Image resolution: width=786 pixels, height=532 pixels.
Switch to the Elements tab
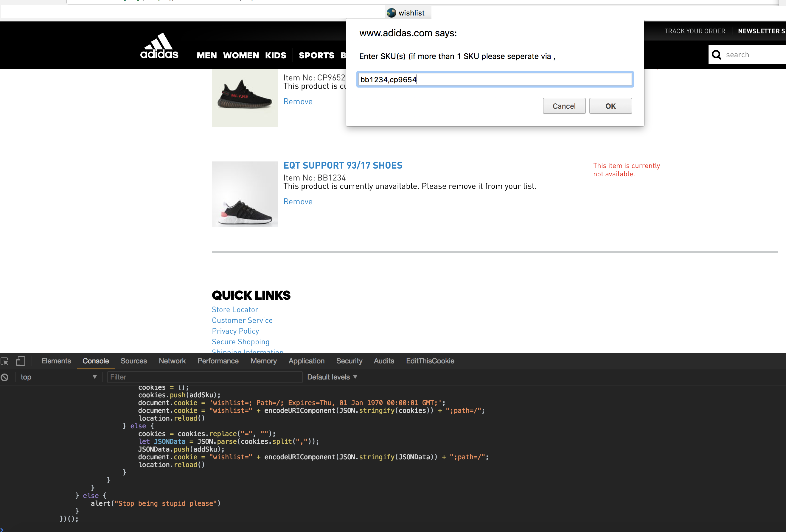pyautogui.click(x=56, y=361)
